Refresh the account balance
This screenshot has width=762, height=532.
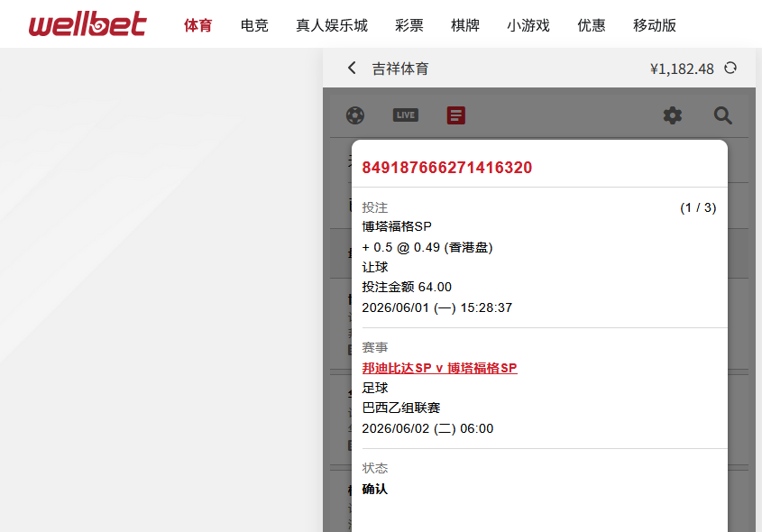pos(730,68)
